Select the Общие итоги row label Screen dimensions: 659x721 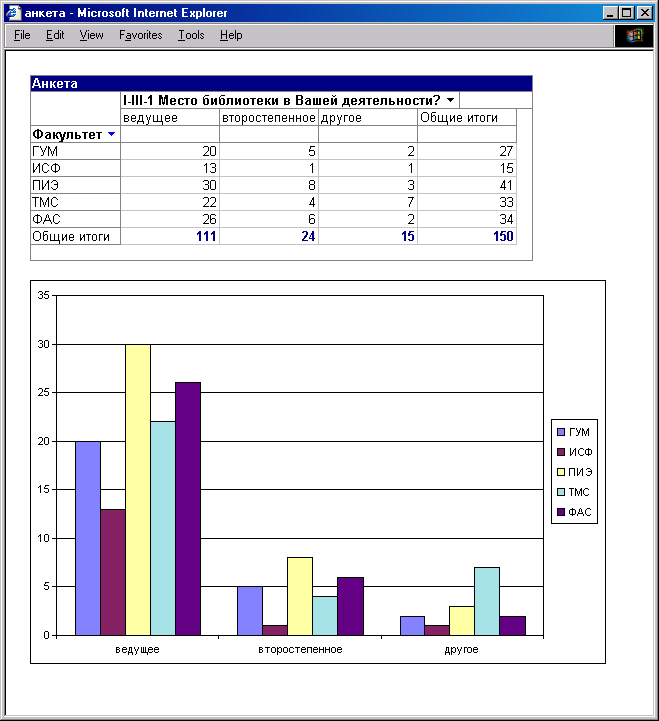pyautogui.click(x=75, y=236)
